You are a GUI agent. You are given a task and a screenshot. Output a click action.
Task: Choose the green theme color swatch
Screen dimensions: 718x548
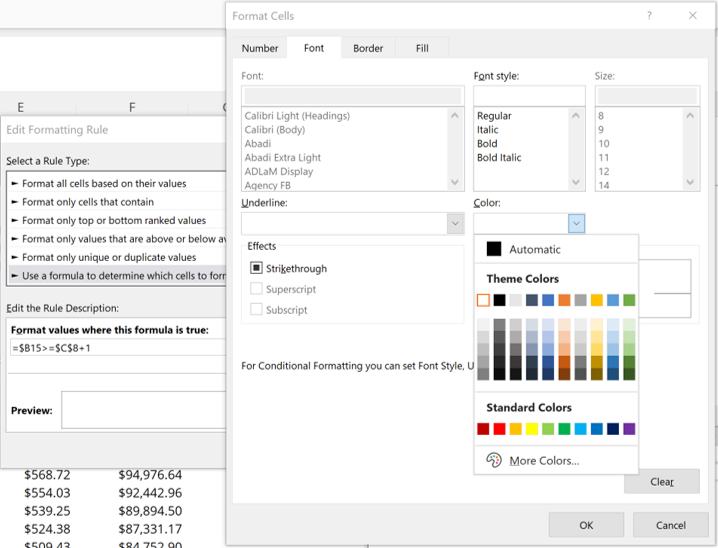(x=629, y=300)
